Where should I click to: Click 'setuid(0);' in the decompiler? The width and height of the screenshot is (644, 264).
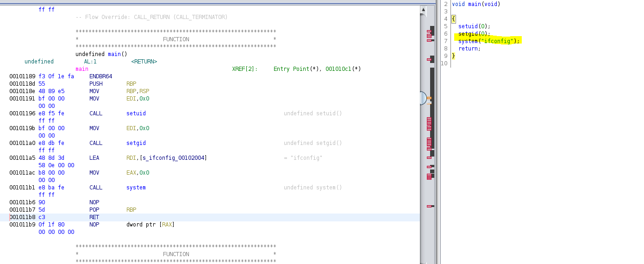pos(474,26)
